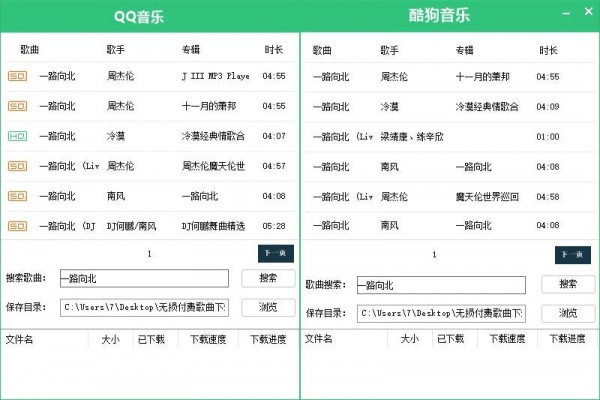
Task: Select the 05:28 duration cell
Action: coord(274,226)
